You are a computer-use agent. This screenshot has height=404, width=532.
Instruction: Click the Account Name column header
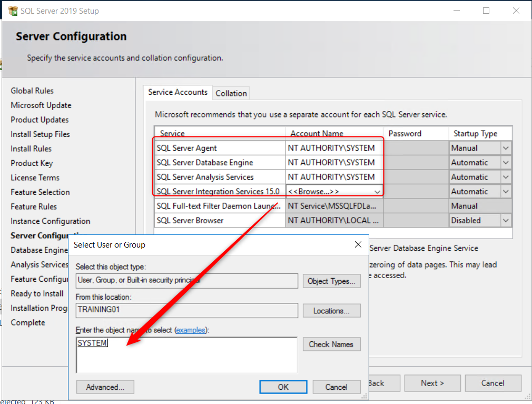coord(334,134)
